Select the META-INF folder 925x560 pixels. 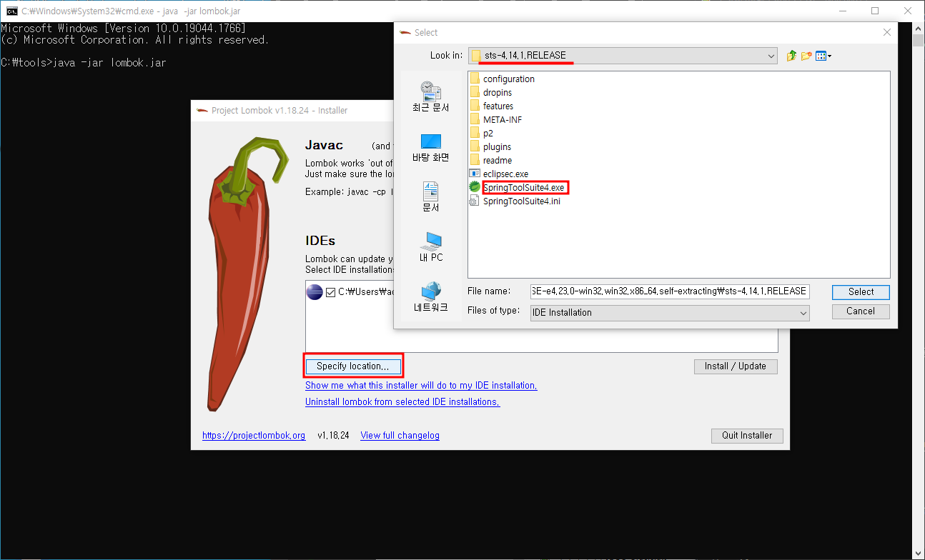click(x=495, y=119)
